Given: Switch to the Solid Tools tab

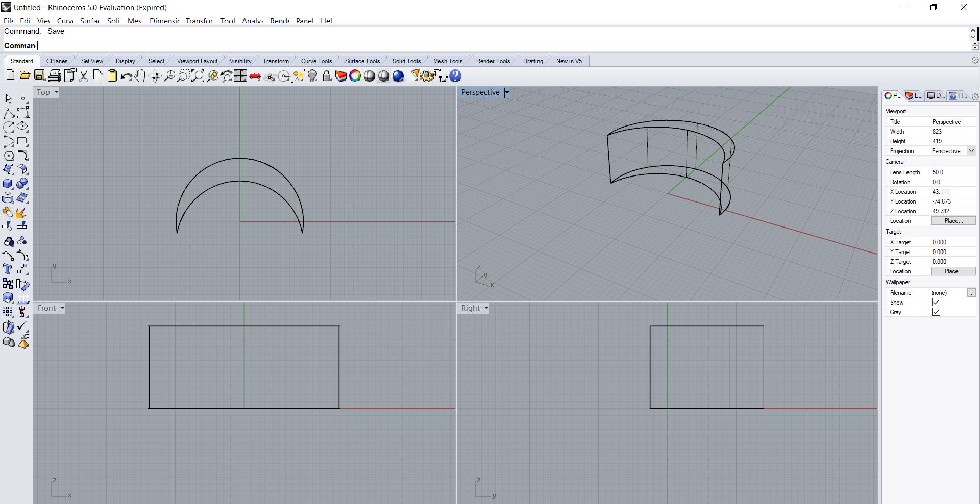Looking at the screenshot, I should [407, 61].
